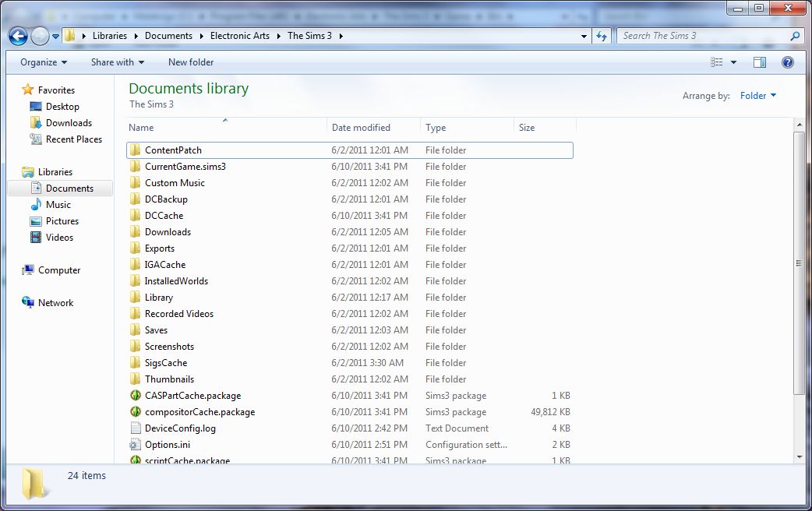
Task: Open Recent Places in Favorites
Action: [73, 139]
